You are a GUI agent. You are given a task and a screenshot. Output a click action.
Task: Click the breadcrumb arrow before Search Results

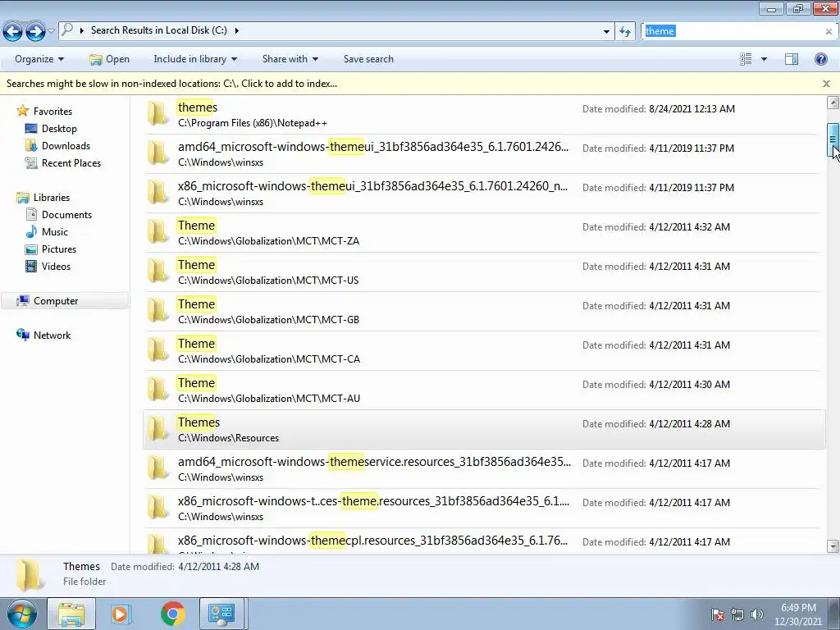pyautogui.click(x=81, y=30)
